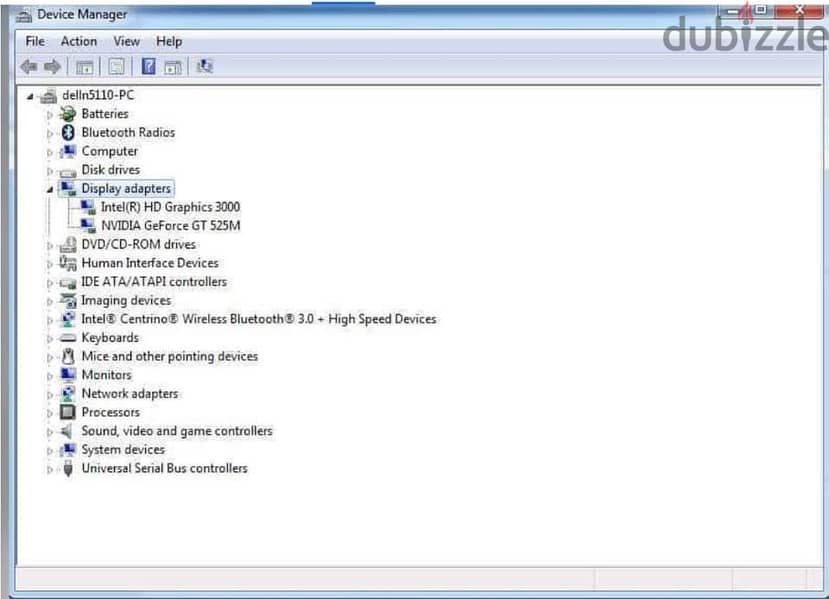Select the delln5110-PC root label

98,95
